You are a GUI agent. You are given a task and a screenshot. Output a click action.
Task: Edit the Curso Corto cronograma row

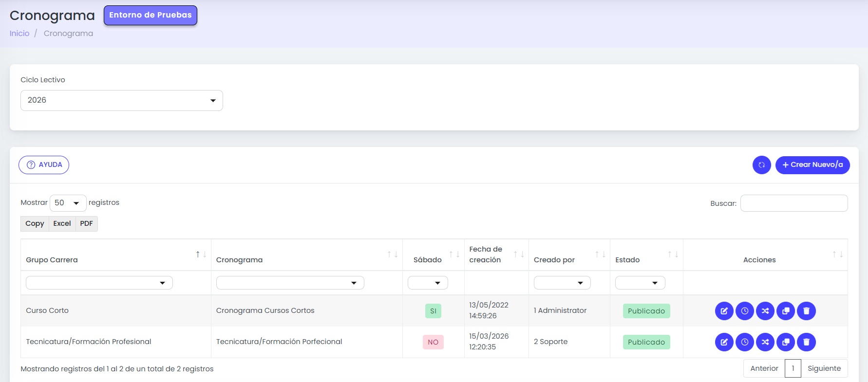(724, 311)
